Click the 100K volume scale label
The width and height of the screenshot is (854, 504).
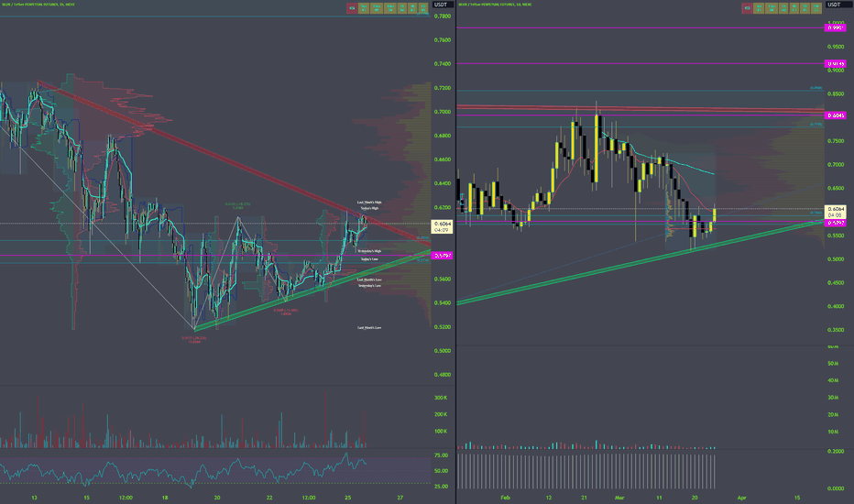[x=441, y=432]
